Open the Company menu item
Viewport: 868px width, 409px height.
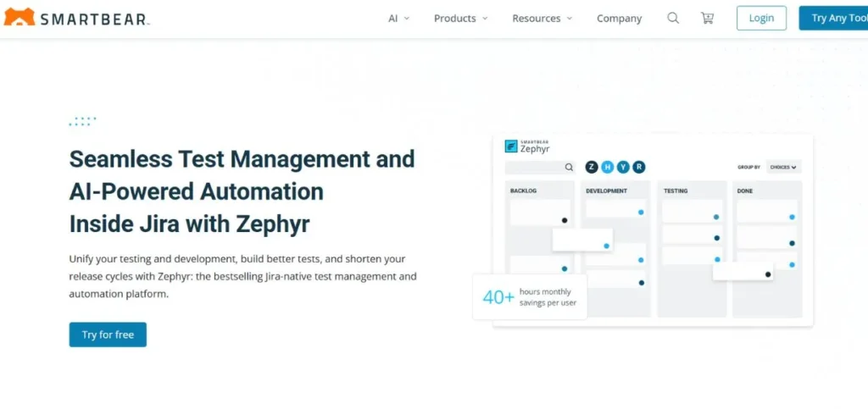619,19
